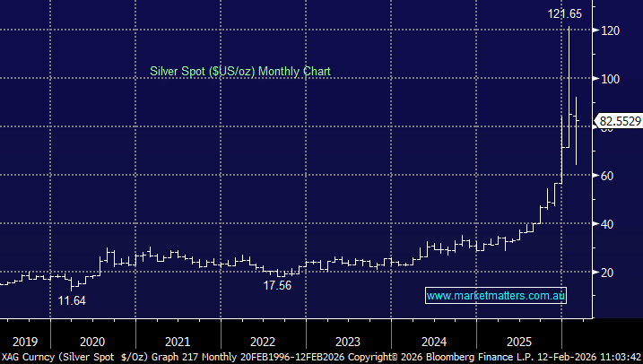Select the 60 level on price axis
This screenshot has width=643, height=364.
pos(609,176)
